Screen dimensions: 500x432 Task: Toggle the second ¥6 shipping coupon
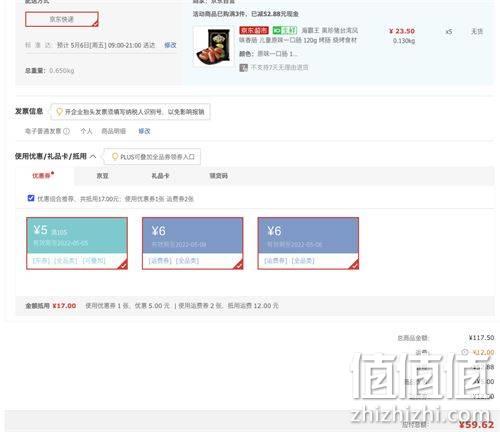[x=308, y=243]
